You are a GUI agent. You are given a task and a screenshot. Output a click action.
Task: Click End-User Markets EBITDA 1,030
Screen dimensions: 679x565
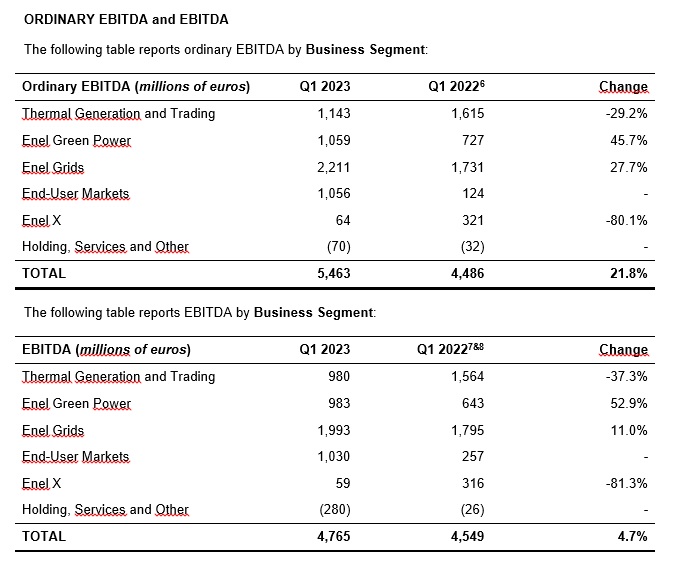click(x=334, y=456)
